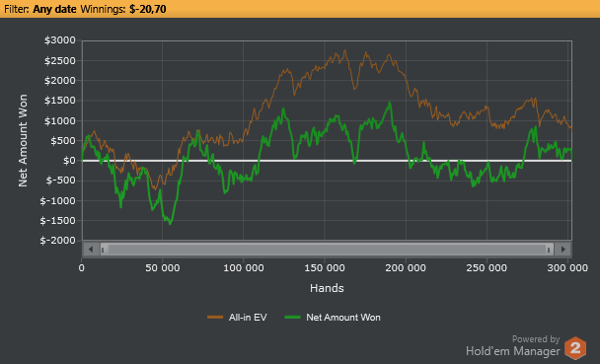Click the Hold'em Manager 2 logo icon
This screenshot has width=600, height=364.
pyautogui.click(x=575, y=348)
